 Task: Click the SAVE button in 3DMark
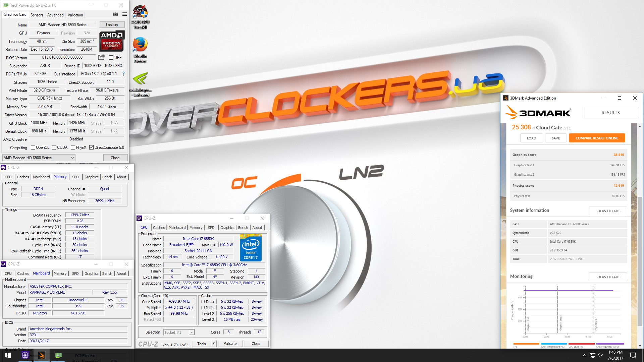(556, 138)
